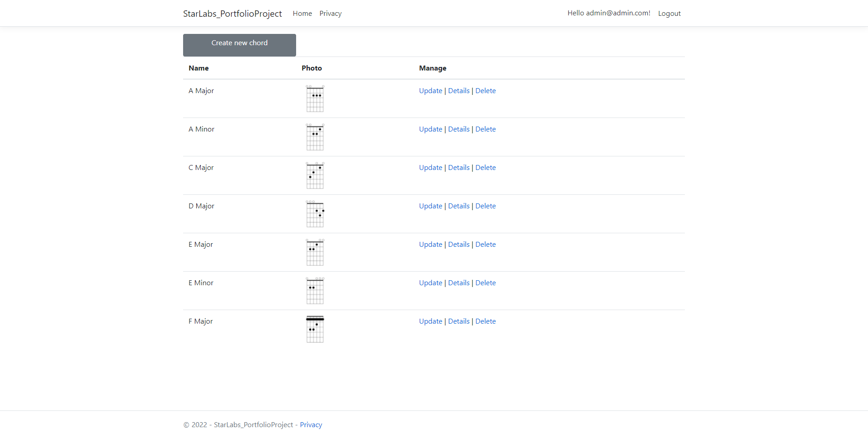Update the D Major chord entry

tap(430, 206)
